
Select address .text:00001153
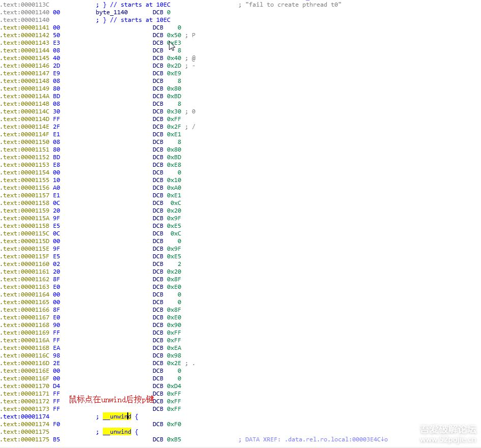24,165
